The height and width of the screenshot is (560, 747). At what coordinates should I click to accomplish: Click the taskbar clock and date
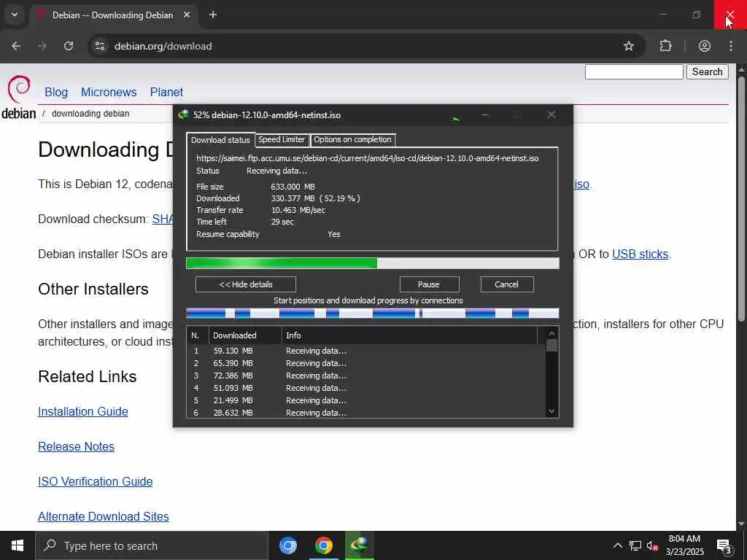click(684, 545)
